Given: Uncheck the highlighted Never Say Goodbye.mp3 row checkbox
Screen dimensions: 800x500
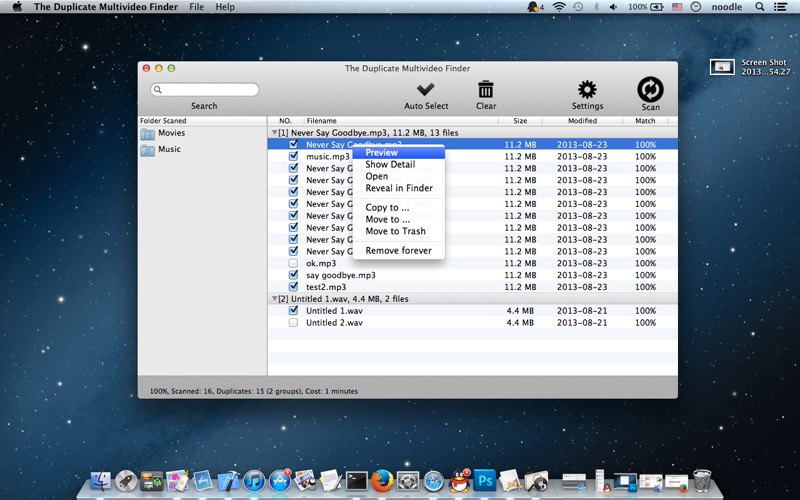Looking at the screenshot, I should [293, 144].
